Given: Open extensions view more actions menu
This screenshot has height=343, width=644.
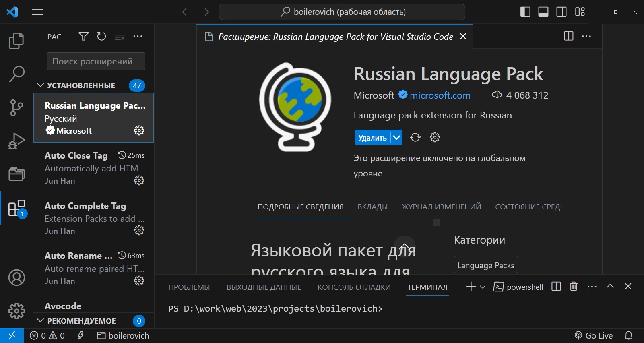Looking at the screenshot, I should [138, 37].
